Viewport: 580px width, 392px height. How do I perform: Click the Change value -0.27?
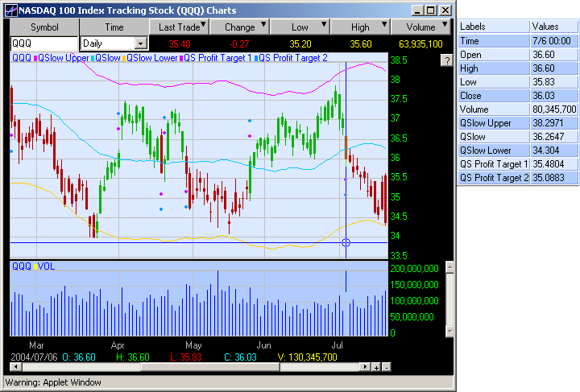tap(239, 44)
